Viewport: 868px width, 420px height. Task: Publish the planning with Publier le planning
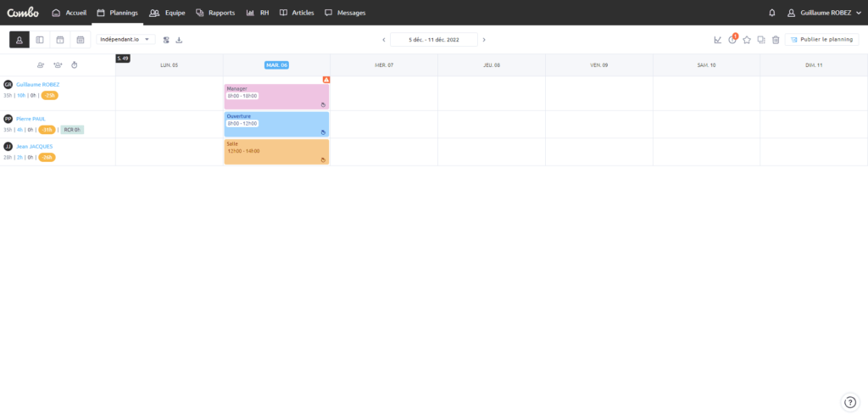coord(822,40)
